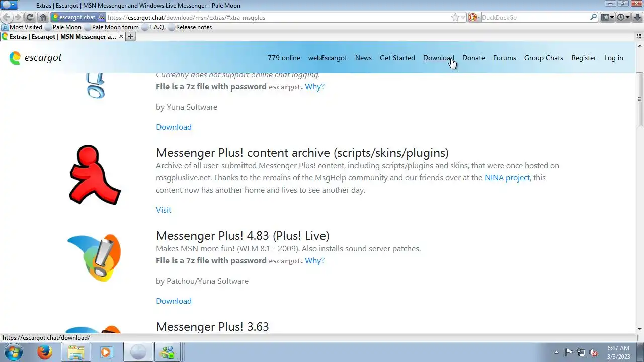Open Group Chats navigation link
Image resolution: width=644 pixels, height=362 pixels.
pos(544,58)
